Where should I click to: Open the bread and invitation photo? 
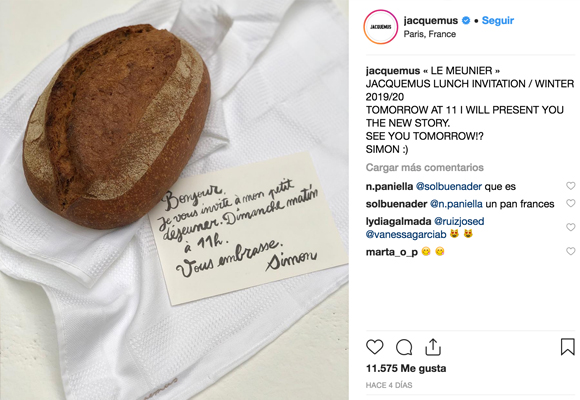coord(174,200)
